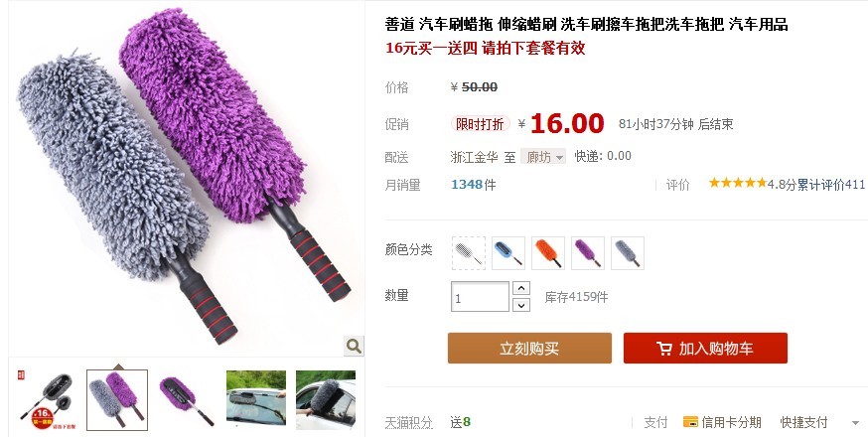
Task: Click the magnifier zoom icon on product image
Action: 354,347
